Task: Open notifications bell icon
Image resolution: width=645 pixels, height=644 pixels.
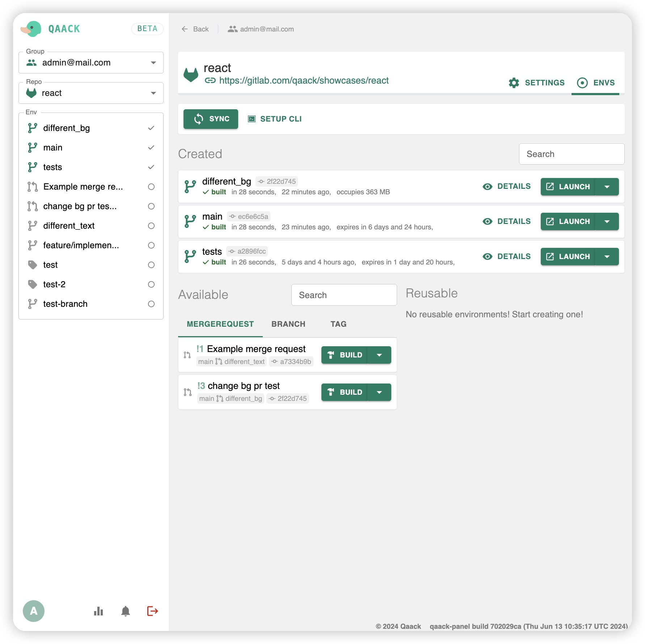Action: 125,611
